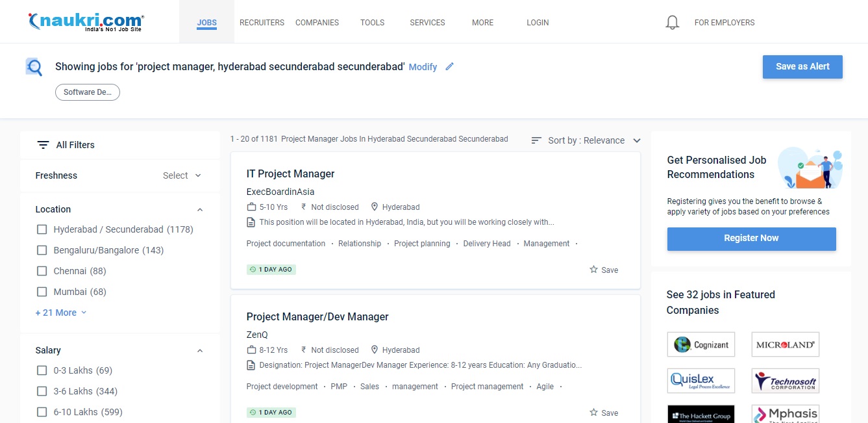Expand the +21 More locations list
The height and width of the screenshot is (423, 868).
(x=60, y=313)
